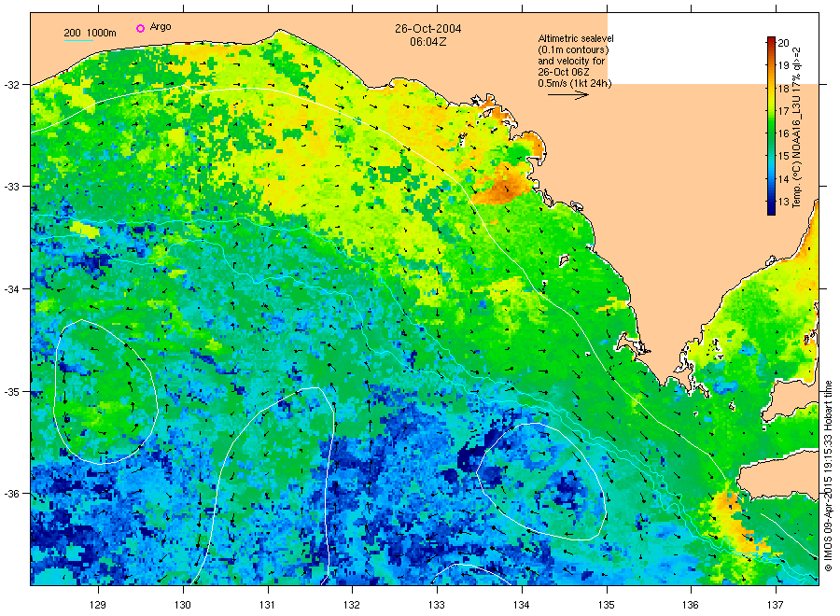Viewport: 840px width, 616px height.
Task: Click the latitude label '-35'
Action: point(11,392)
